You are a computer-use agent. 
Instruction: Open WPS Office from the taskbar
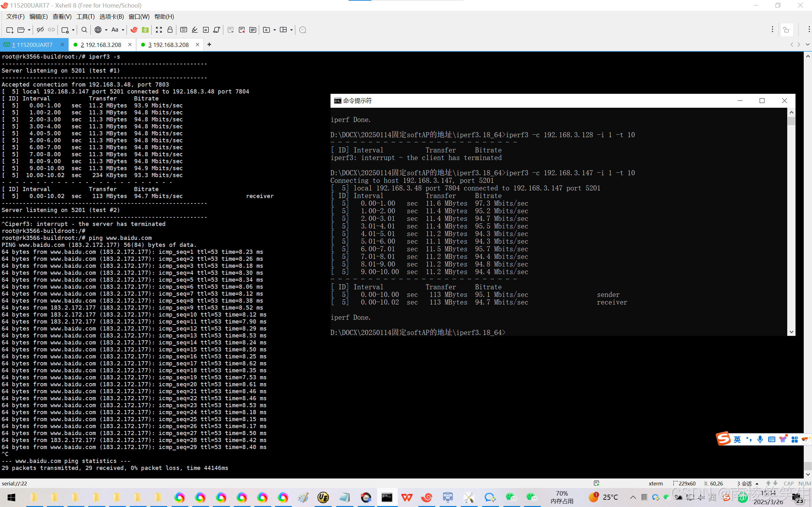407,497
